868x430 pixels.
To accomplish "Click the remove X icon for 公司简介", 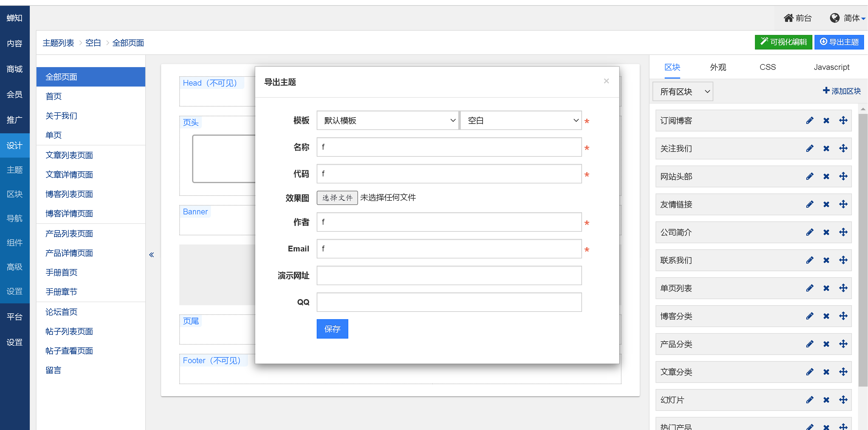I will point(826,232).
